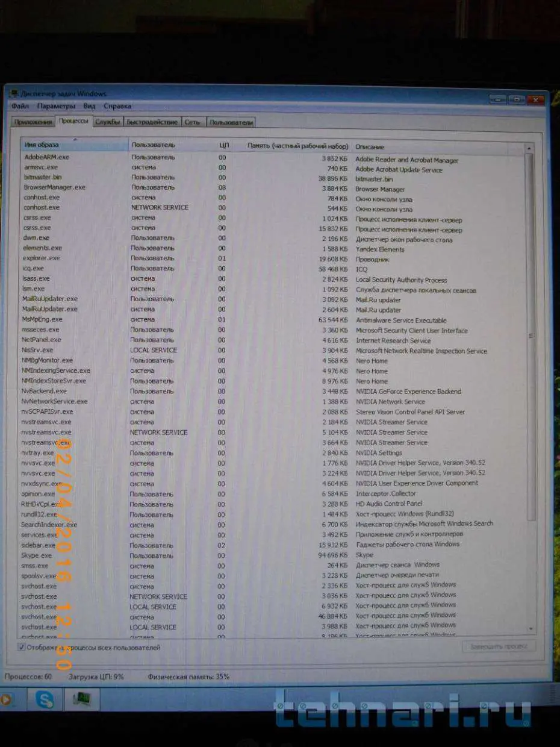Sort by Память (частный рабочий набор) header
560x747 pixels.
point(292,146)
